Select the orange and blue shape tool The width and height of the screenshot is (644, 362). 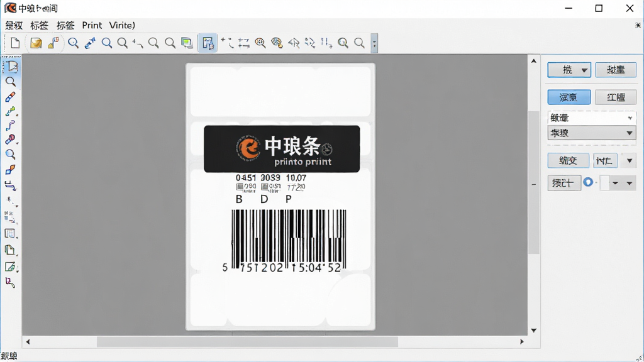[10, 170]
